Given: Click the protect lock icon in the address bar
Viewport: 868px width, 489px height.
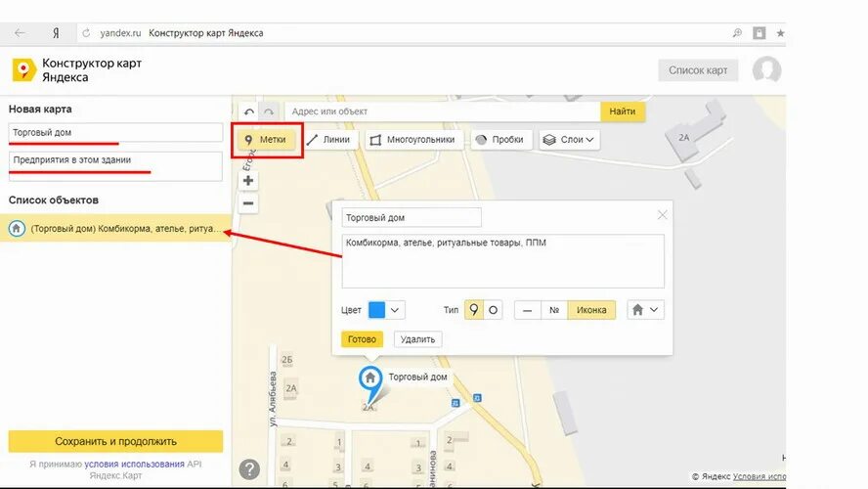Looking at the screenshot, I should coord(759,33).
